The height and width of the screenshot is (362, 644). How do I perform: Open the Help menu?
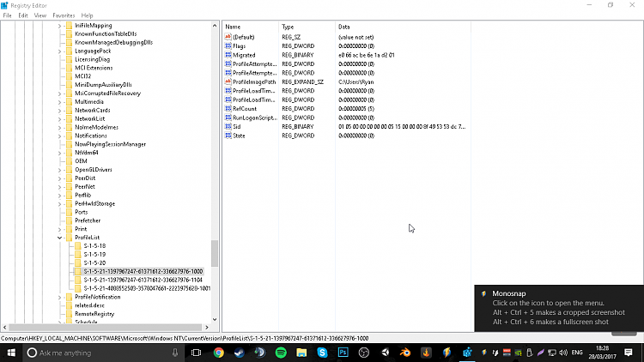tap(87, 15)
